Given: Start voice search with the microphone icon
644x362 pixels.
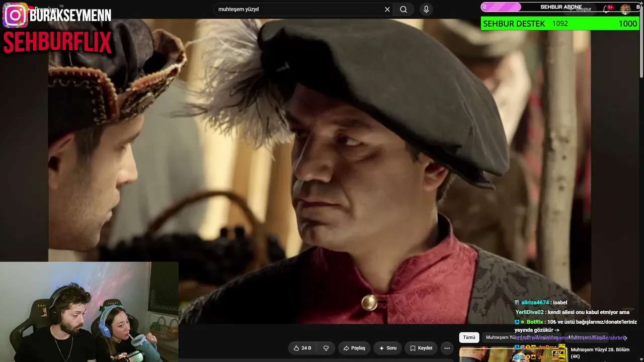Looking at the screenshot, I should (426, 10).
